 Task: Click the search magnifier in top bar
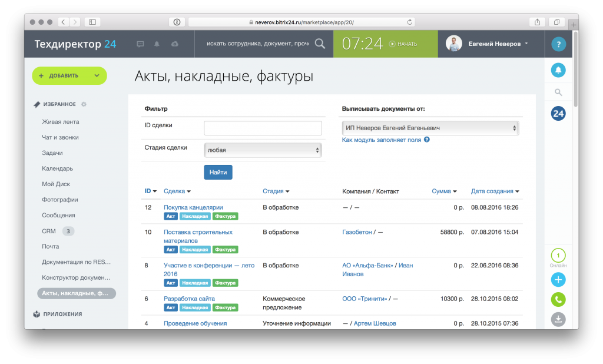(320, 44)
